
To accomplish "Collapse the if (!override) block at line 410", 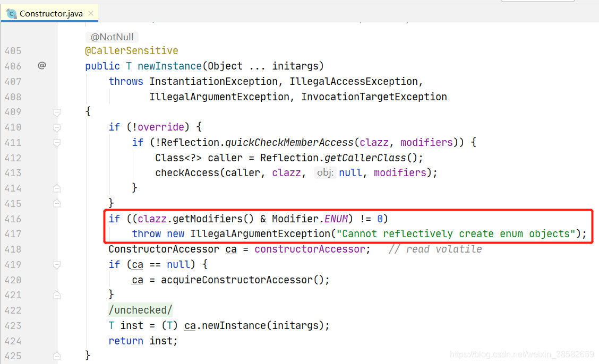I will coord(57,127).
